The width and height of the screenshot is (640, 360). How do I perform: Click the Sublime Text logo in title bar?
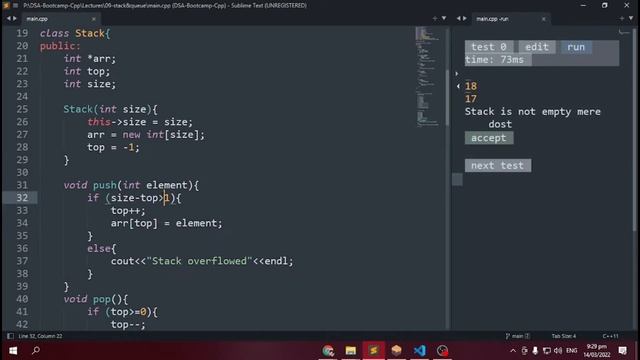click(6, 5)
